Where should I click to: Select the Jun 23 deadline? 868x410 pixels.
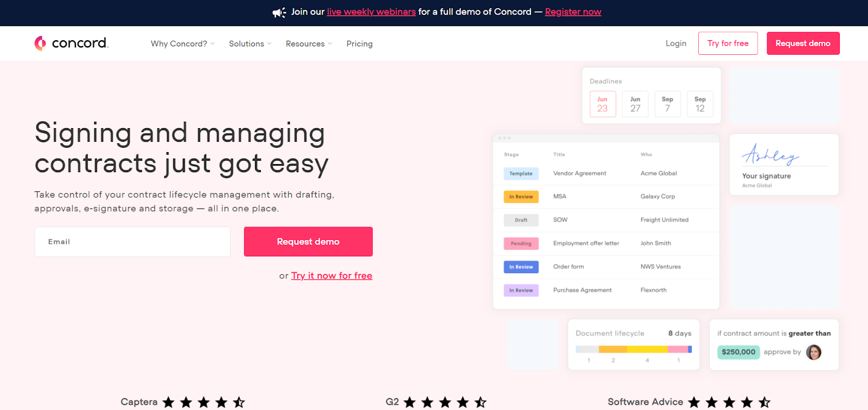pos(603,104)
